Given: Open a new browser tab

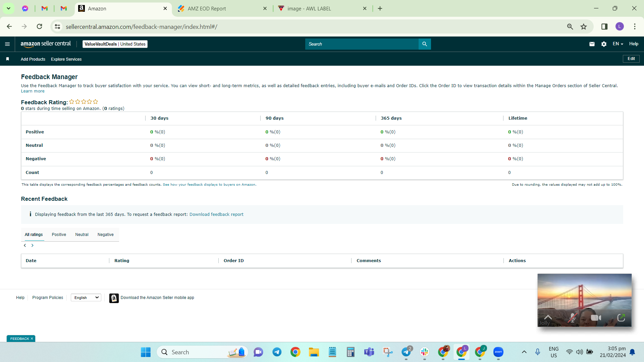Looking at the screenshot, I should (380, 9).
